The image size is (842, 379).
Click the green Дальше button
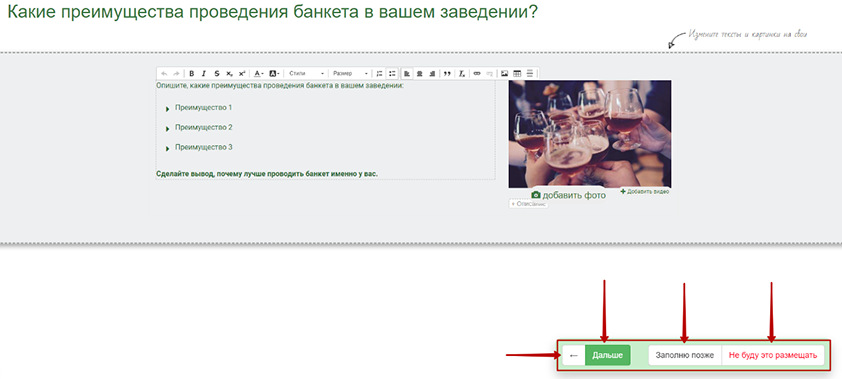[x=607, y=355]
